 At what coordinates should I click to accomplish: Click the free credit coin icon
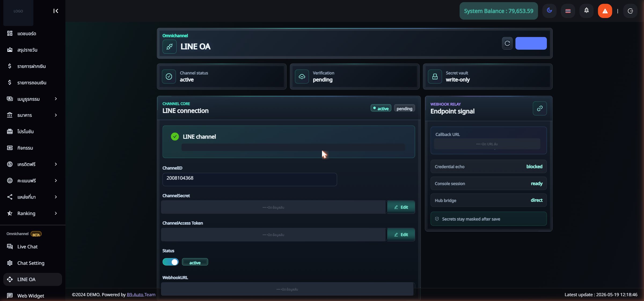(10, 164)
